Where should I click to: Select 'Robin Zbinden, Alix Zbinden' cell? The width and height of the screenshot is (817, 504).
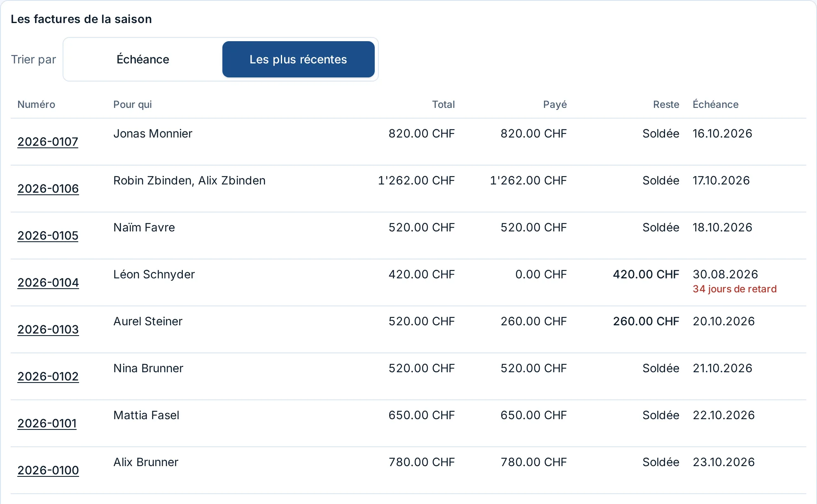(x=189, y=180)
